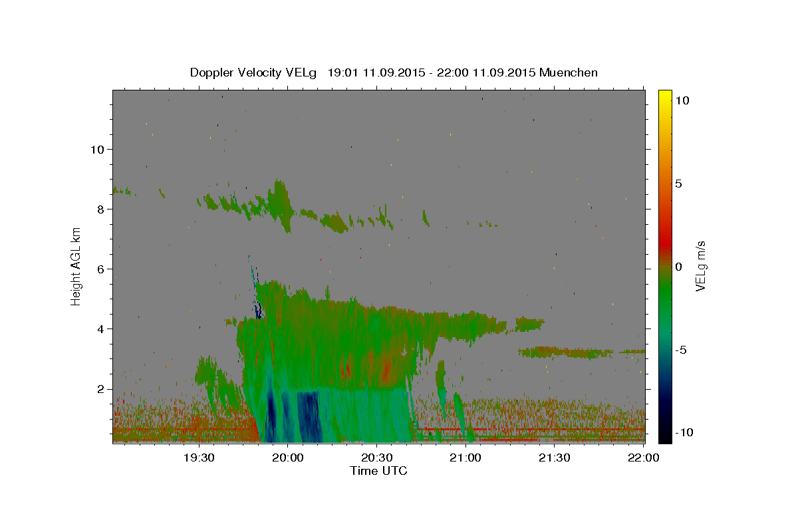798x532 pixels.
Task: Click the colorbar tick value '10'
Action: coord(682,100)
